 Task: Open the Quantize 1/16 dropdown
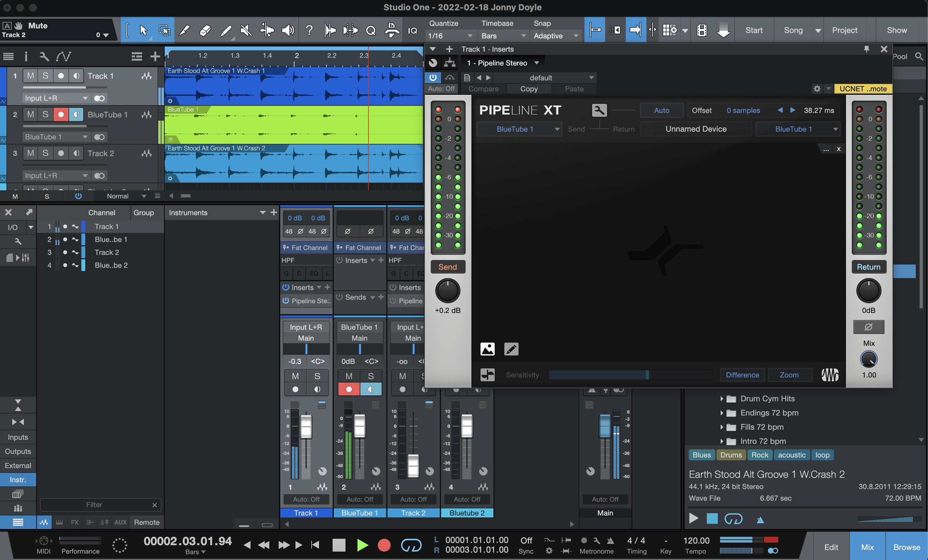450,36
